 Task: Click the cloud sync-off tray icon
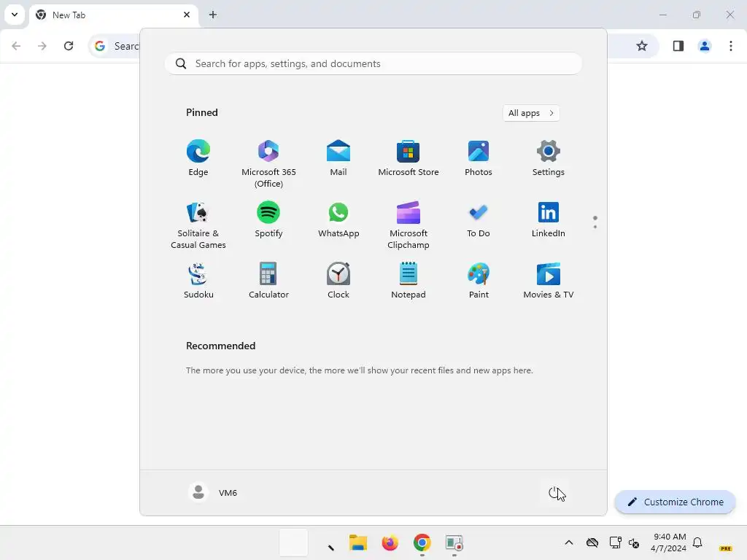coord(592,542)
